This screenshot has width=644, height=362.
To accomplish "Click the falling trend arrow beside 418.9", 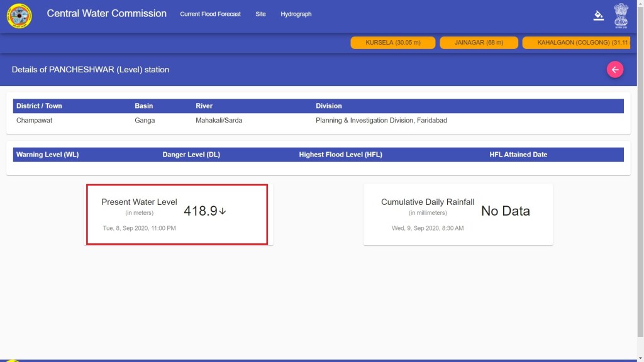I will point(223,211).
